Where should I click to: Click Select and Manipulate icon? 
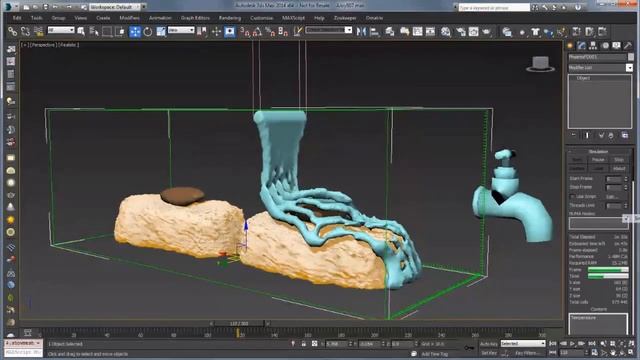216,31
